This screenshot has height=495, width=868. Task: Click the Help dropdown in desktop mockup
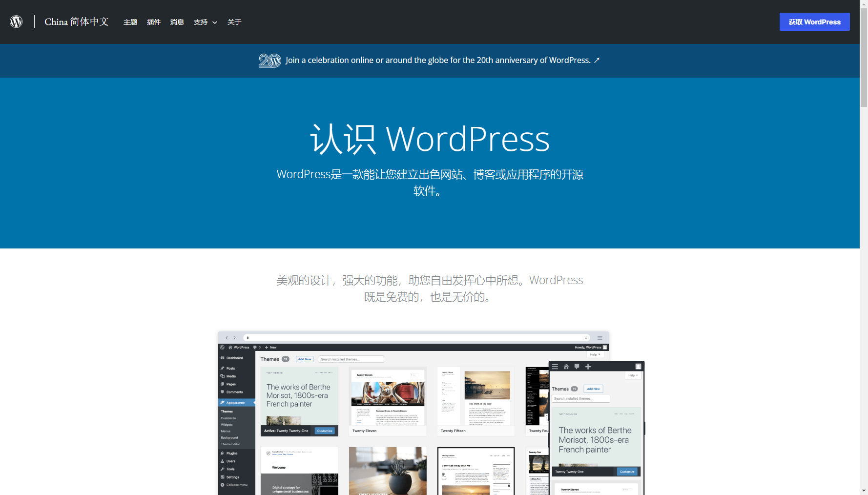tap(595, 354)
